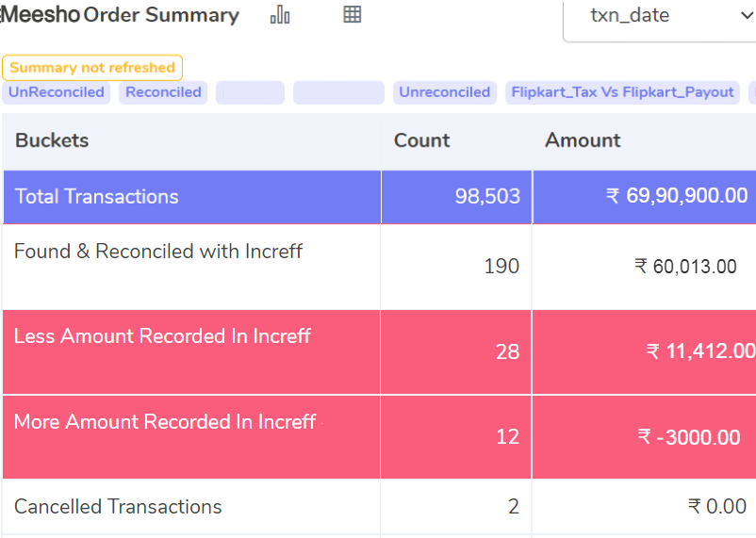Screen dimensions: 756x538
Task: Switch to table grid view icon
Action: point(352,14)
